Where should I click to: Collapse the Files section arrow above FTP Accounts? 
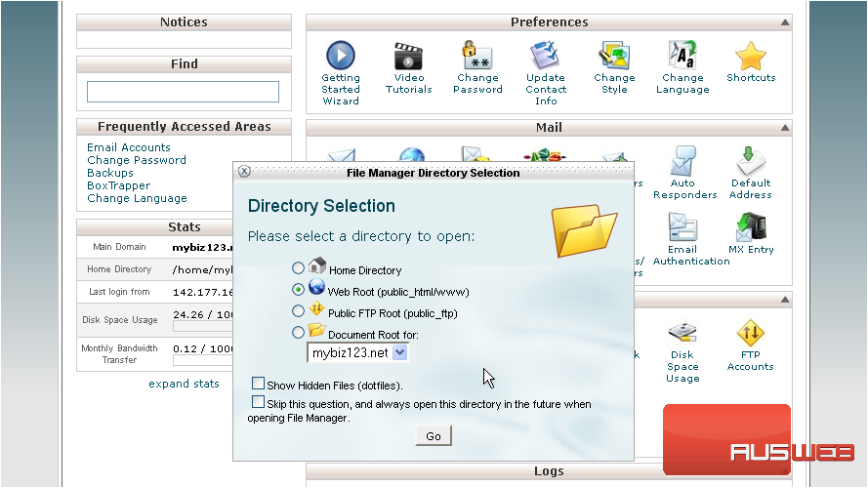[x=785, y=300]
